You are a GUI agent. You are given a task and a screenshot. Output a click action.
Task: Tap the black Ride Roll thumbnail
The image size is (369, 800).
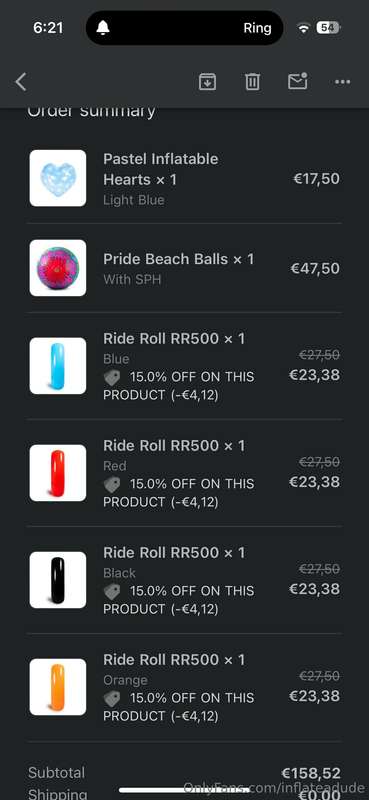click(58, 580)
